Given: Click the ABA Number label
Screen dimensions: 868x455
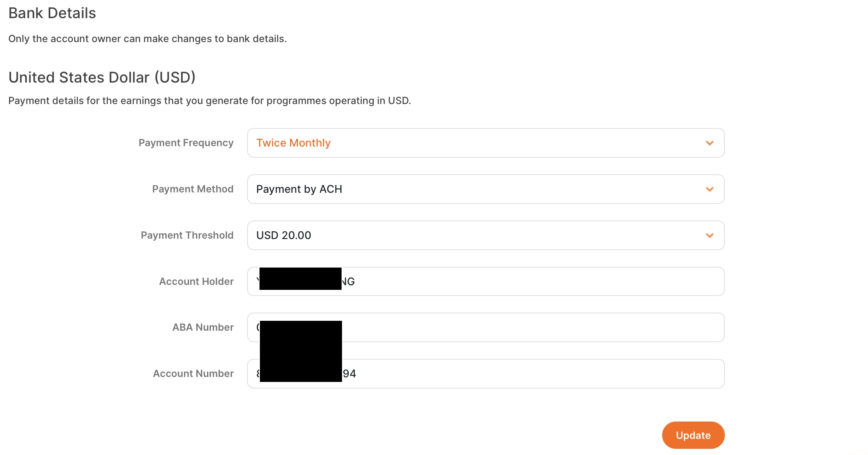Looking at the screenshot, I should pyautogui.click(x=203, y=327).
